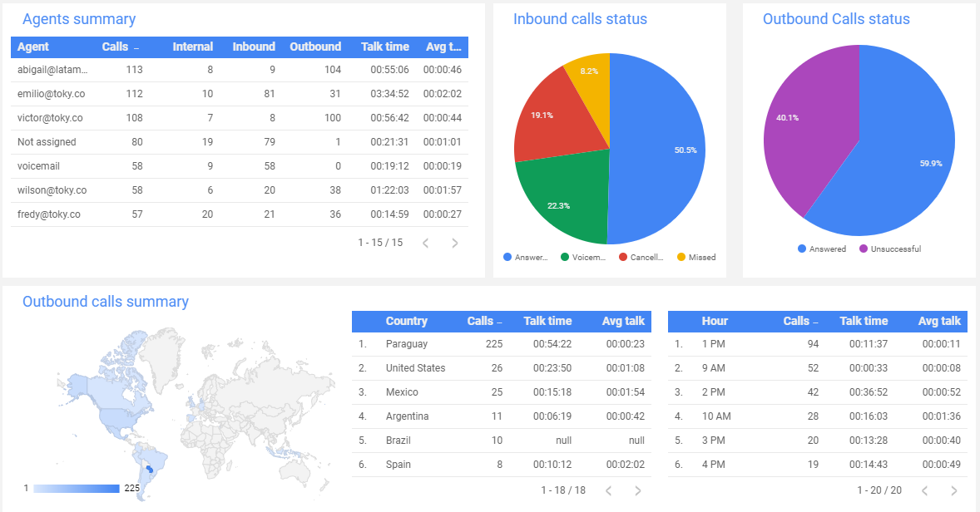This screenshot has height=512, width=980.
Task: Click the purple 40.1% slice in Outbound pie
Action: pyautogui.click(x=805, y=125)
